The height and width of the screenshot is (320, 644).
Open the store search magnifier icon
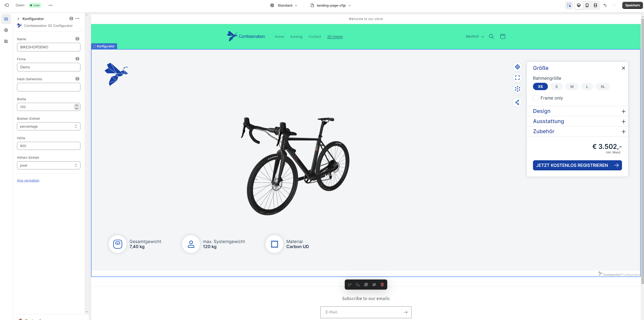click(491, 36)
